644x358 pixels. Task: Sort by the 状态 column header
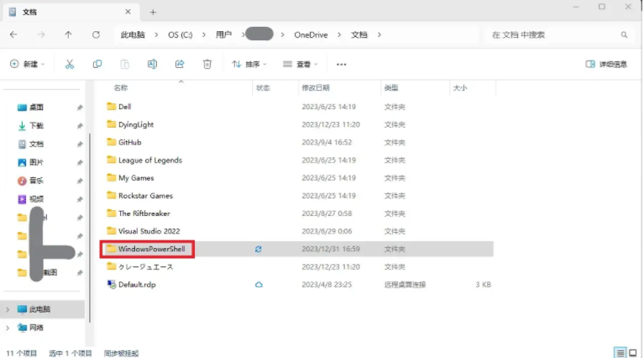(x=263, y=88)
